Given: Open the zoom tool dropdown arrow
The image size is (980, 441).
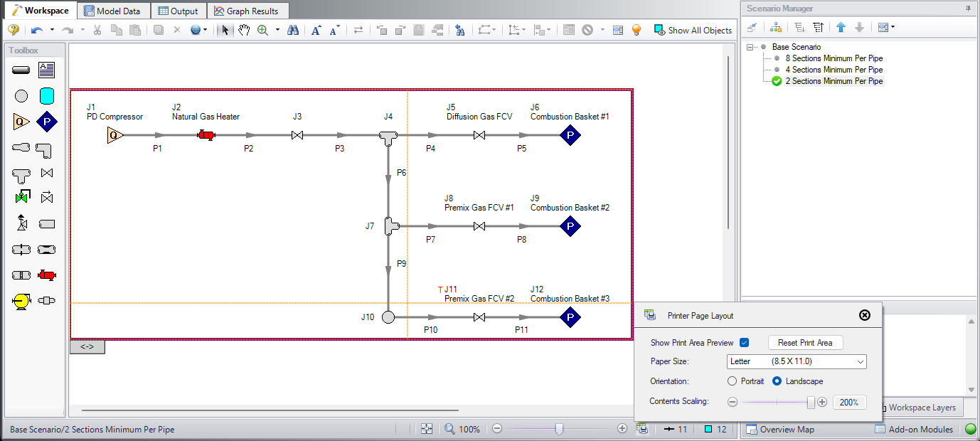Looking at the screenshot, I should click(x=277, y=30).
